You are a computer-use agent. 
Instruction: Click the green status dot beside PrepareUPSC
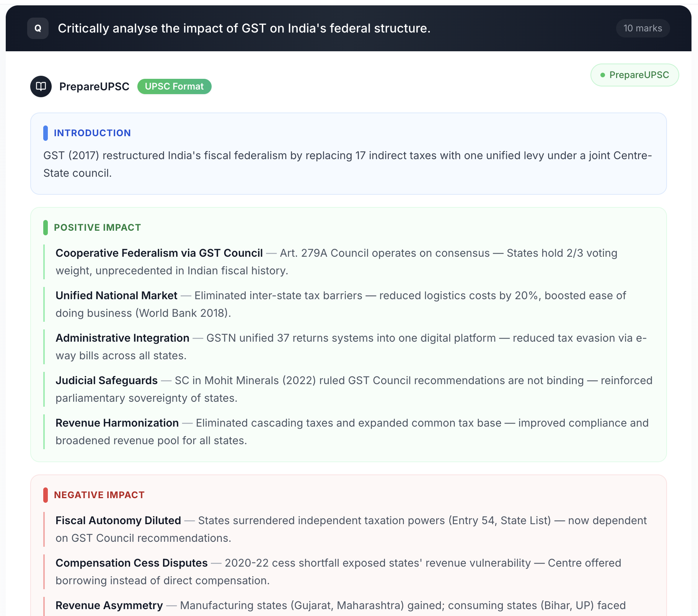pos(602,75)
